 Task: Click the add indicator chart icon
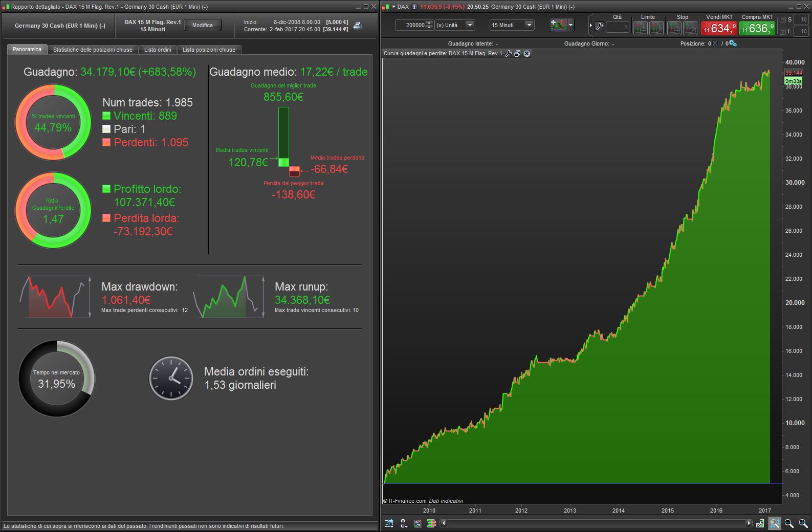click(x=558, y=25)
